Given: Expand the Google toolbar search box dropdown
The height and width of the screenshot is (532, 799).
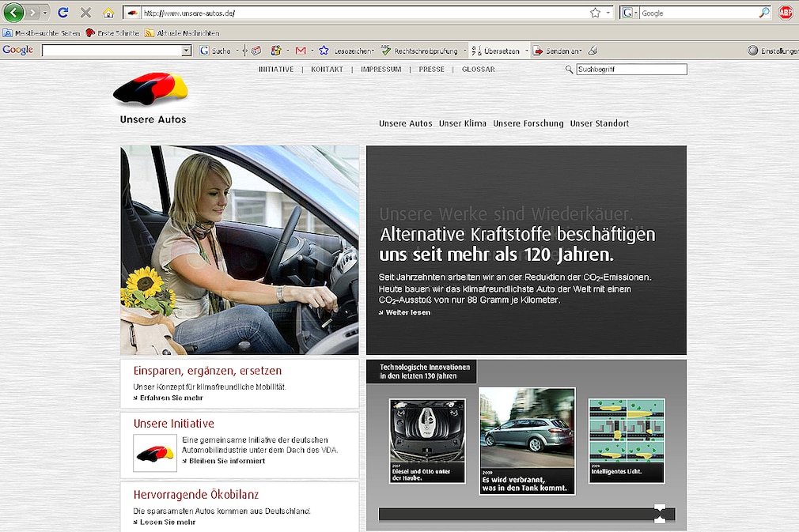Looking at the screenshot, I should coord(187,51).
